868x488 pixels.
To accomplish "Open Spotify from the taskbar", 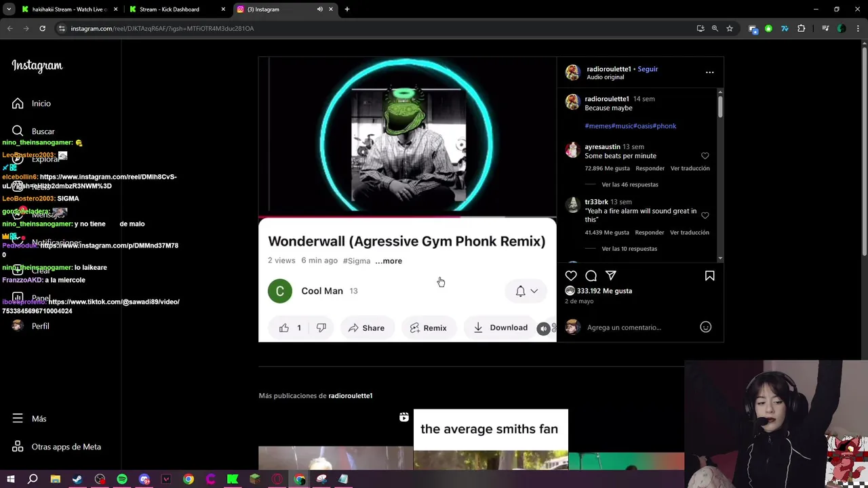I will pyautogui.click(x=122, y=479).
